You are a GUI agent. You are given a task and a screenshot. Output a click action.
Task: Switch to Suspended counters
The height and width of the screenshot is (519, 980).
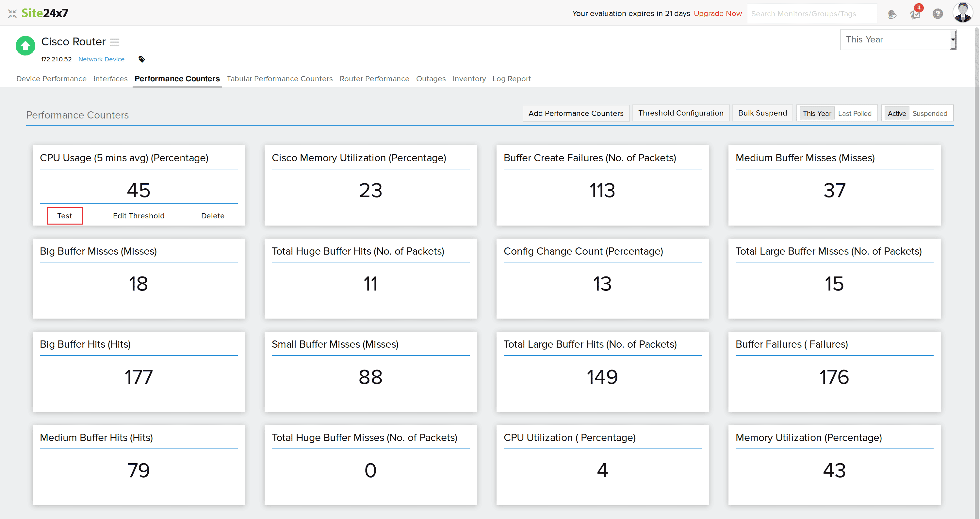(929, 113)
